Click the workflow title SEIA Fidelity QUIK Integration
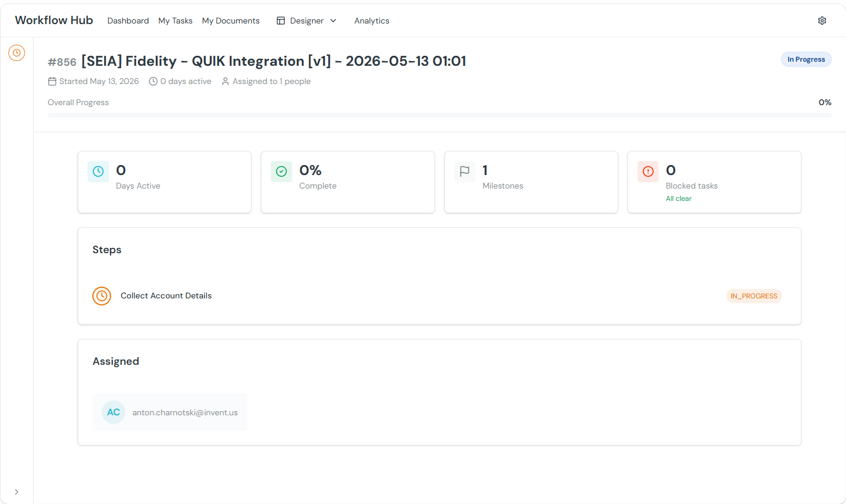The width and height of the screenshot is (846, 504). pyautogui.click(x=274, y=61)
